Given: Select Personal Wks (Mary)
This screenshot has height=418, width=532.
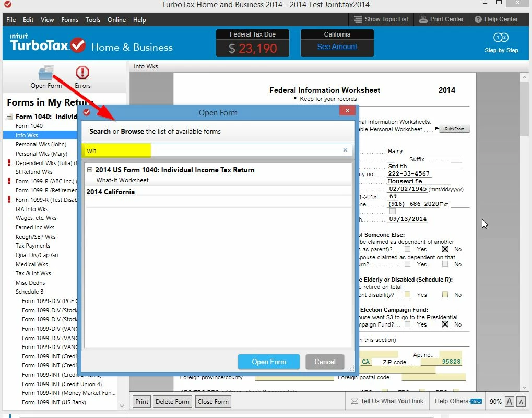Looking at the screenshot, I should pos(41,154).
